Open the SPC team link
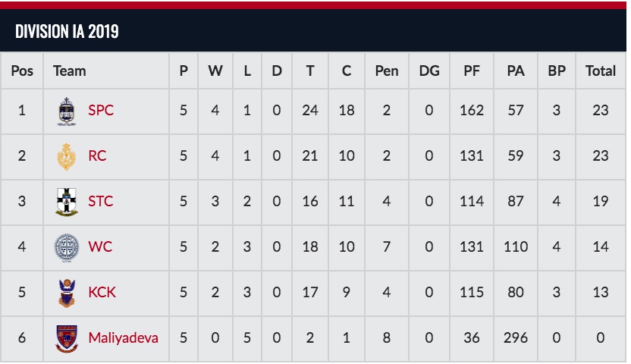Viewport: 631px width, 364px height. pyautogui.click(x=101, y=110)
